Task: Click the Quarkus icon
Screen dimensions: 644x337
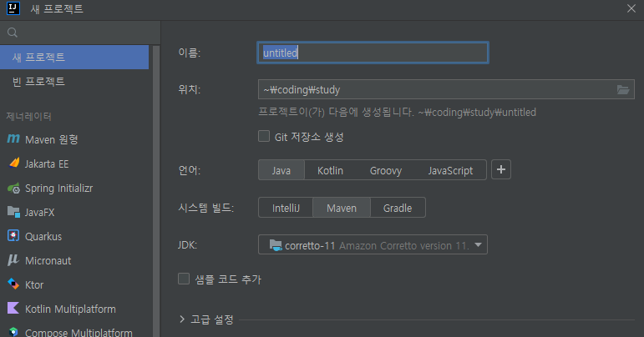Action: point(13,236)
